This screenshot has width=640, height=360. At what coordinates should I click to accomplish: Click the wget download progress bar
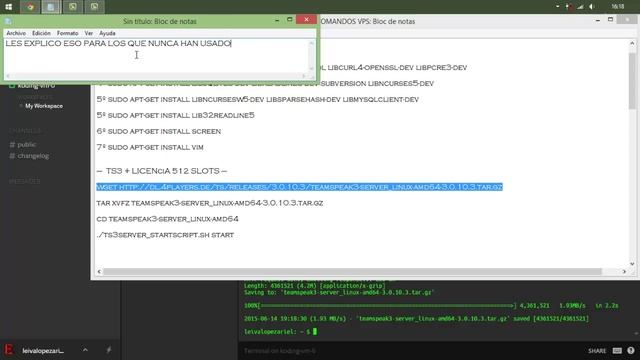point(380,305)
